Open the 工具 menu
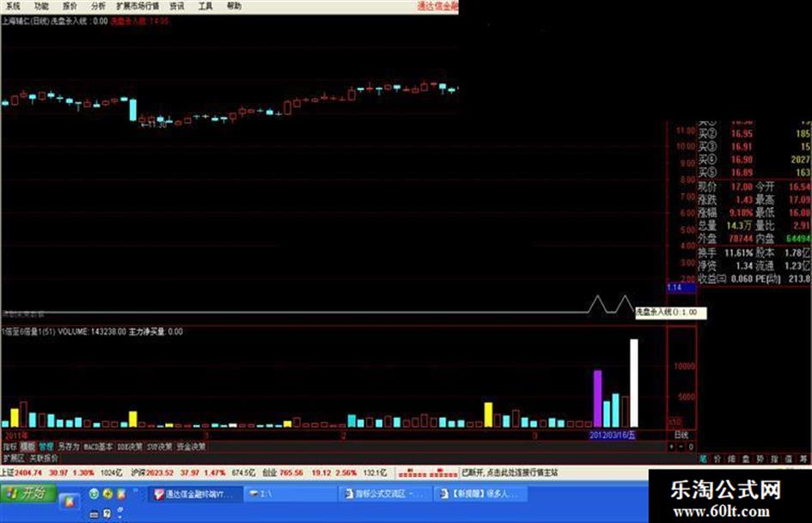 click(x=205, y=6)
